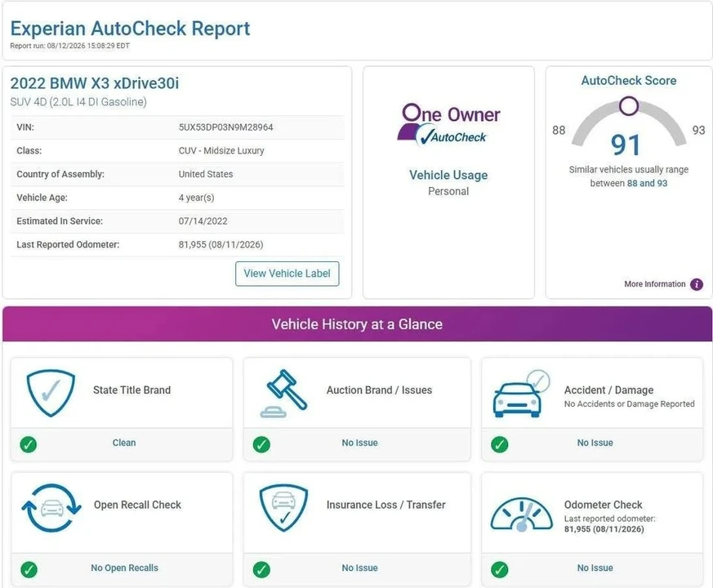
Task: Click the AutoCheck Score gauge marker circle
Action: click(628, 106)
